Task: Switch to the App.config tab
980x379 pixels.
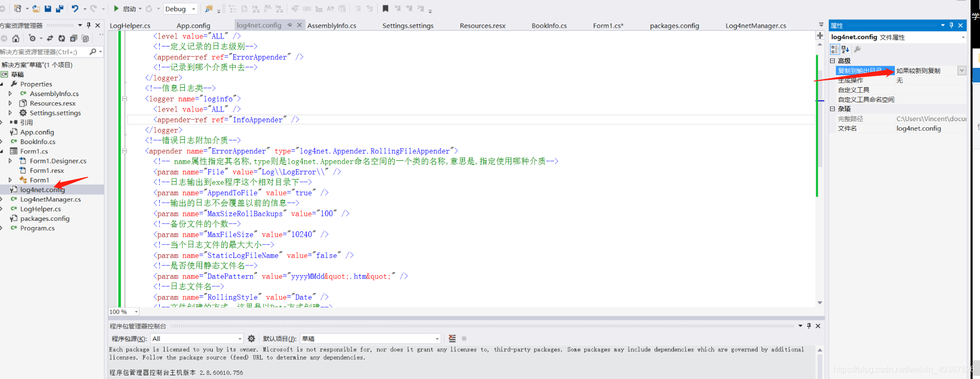Action: (193, 26)
